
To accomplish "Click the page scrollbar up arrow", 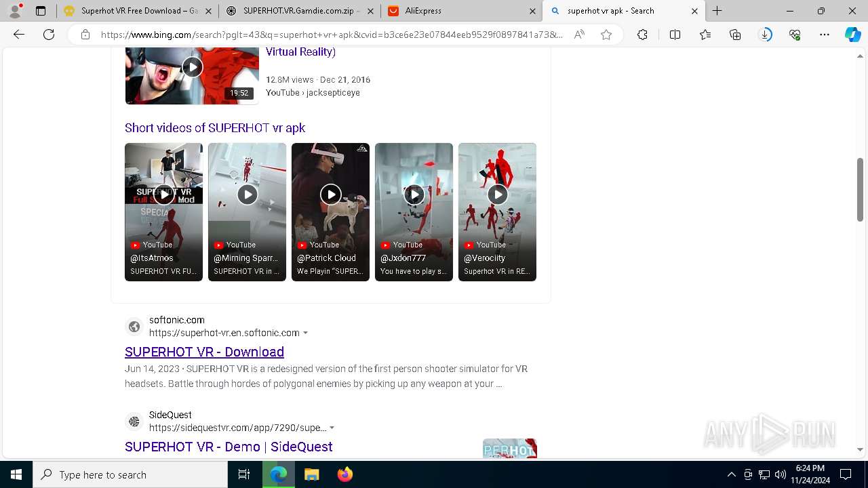I will click(860, 55).
